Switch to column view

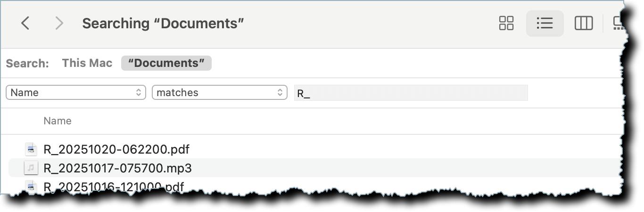click(583, 23)
